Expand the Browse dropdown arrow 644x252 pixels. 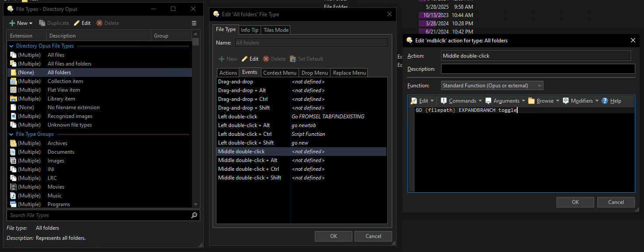[558, 101]
